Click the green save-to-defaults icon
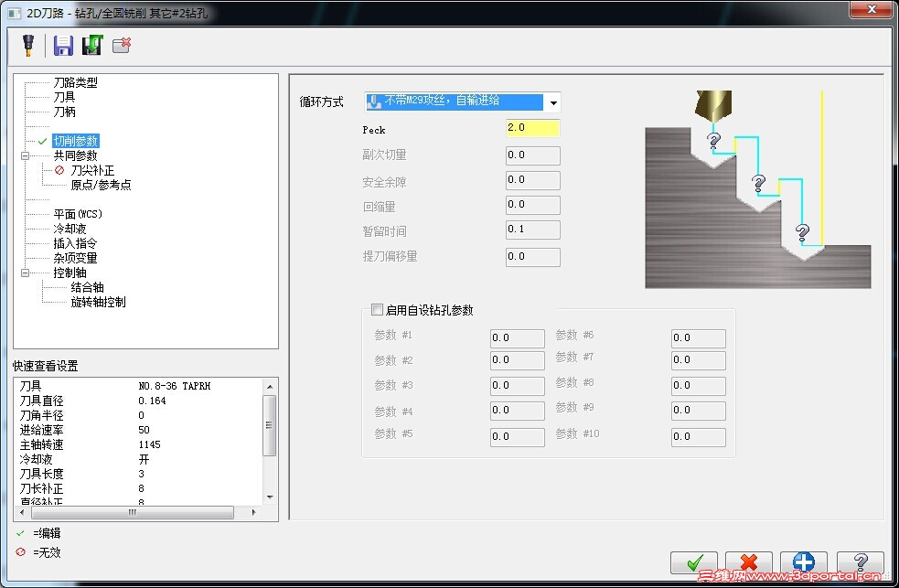The image size is (899, 588). click(91, 46)
